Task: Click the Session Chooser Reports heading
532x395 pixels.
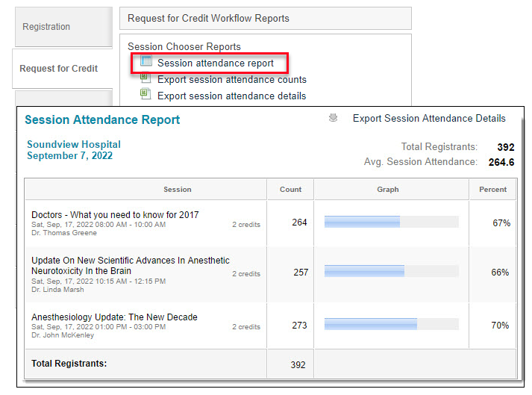Action: [184, 46]
